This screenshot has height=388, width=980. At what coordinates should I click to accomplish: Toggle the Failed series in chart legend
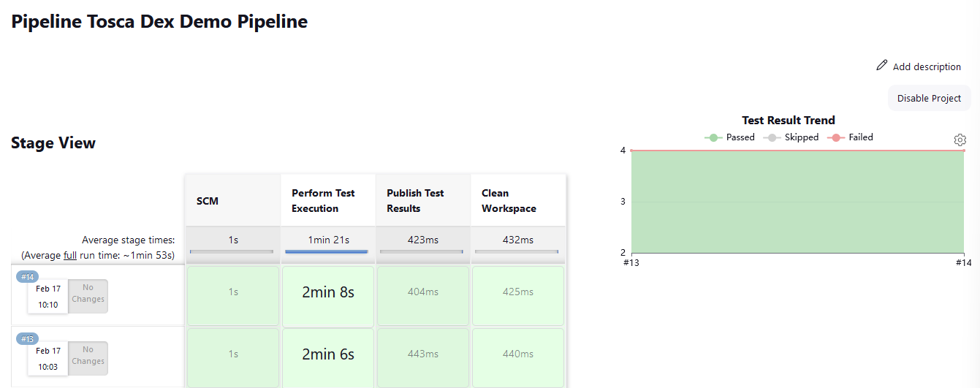pyautogui.click(x=850, y=137)
